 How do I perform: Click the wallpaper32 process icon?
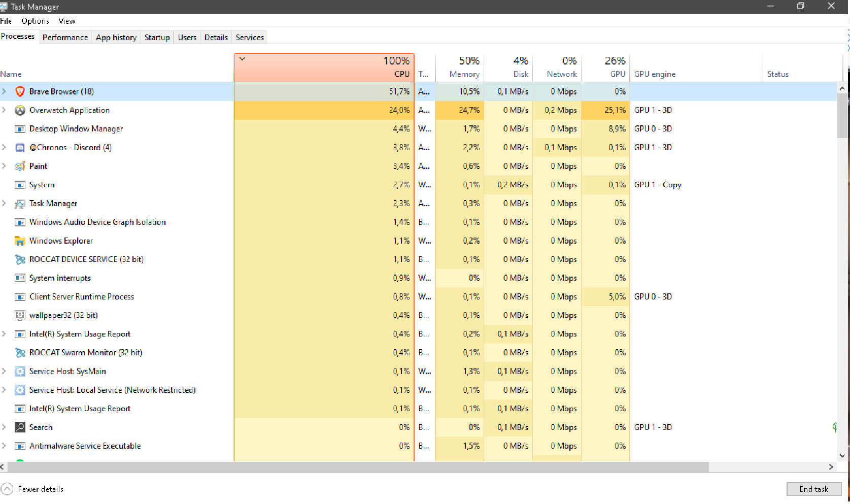click(x=20, y=315)
